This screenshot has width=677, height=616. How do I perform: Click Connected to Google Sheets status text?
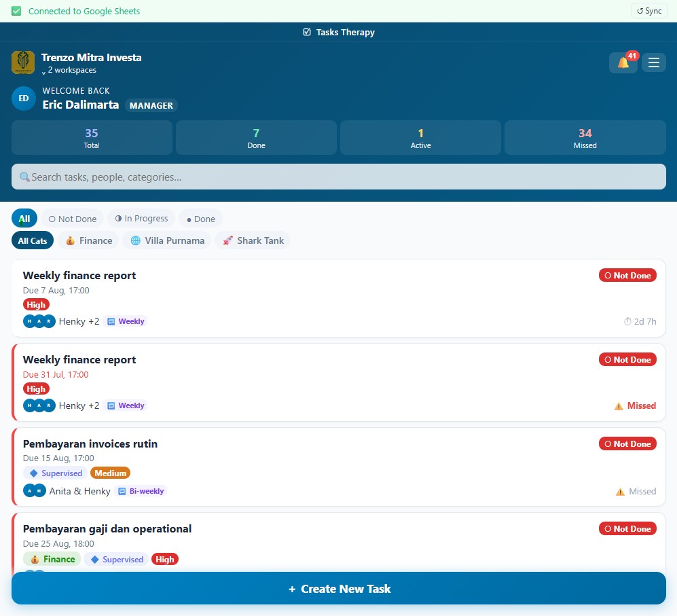point(84,11)
